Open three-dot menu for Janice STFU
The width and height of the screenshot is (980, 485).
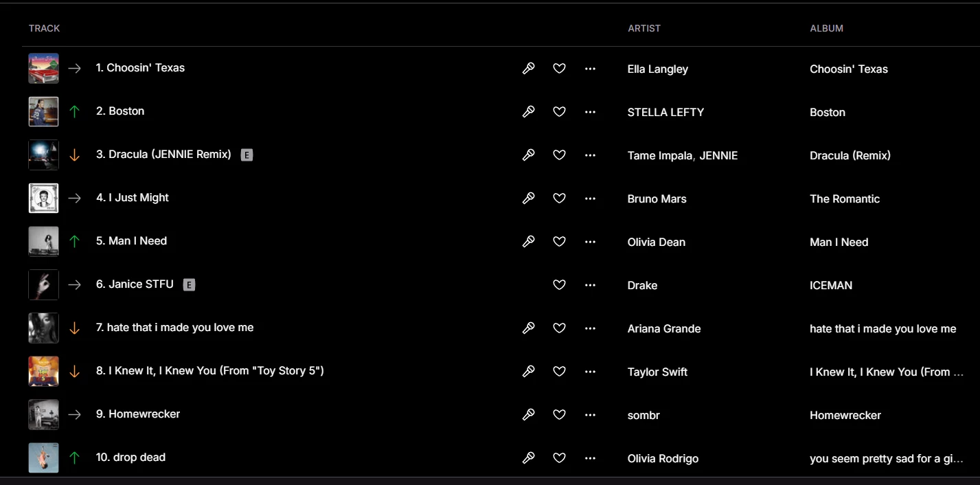click(590, 285)
